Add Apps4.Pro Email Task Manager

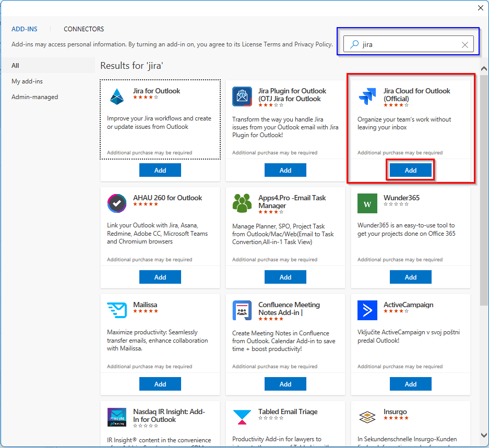(285, 277)
